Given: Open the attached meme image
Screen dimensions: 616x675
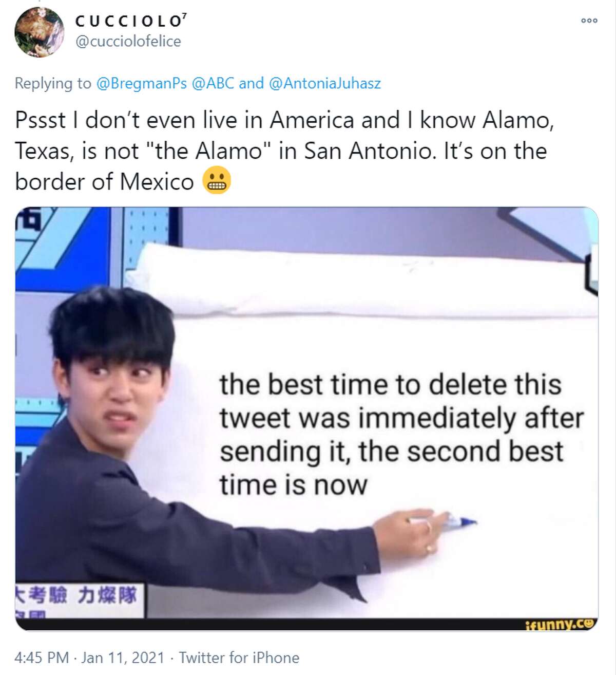Looking at the screenshot, I should 306,419.
